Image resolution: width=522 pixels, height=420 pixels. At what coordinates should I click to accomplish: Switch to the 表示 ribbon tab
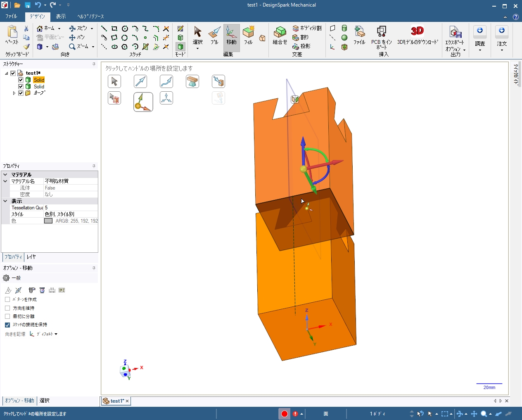61,17
